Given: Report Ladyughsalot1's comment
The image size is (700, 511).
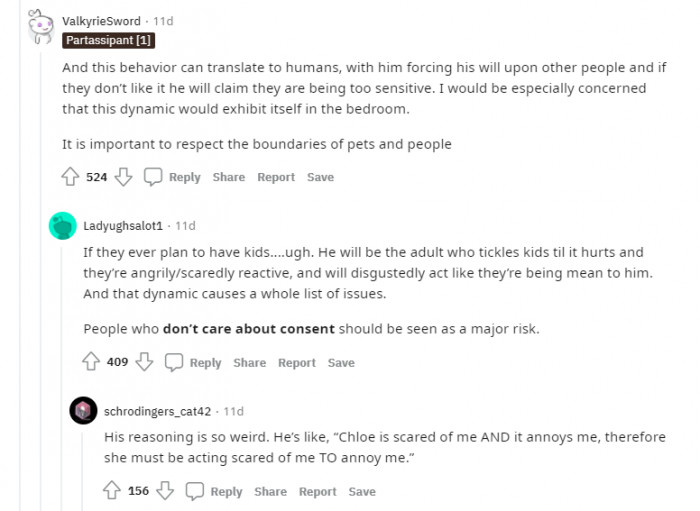Looking at the screenshot, I should pos(297,363).
